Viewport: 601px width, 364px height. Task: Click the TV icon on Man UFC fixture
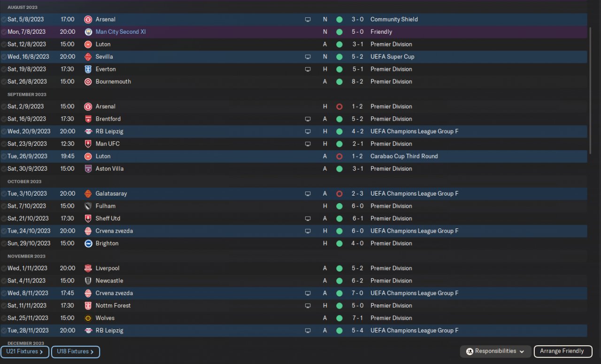(x=308, y=144)
